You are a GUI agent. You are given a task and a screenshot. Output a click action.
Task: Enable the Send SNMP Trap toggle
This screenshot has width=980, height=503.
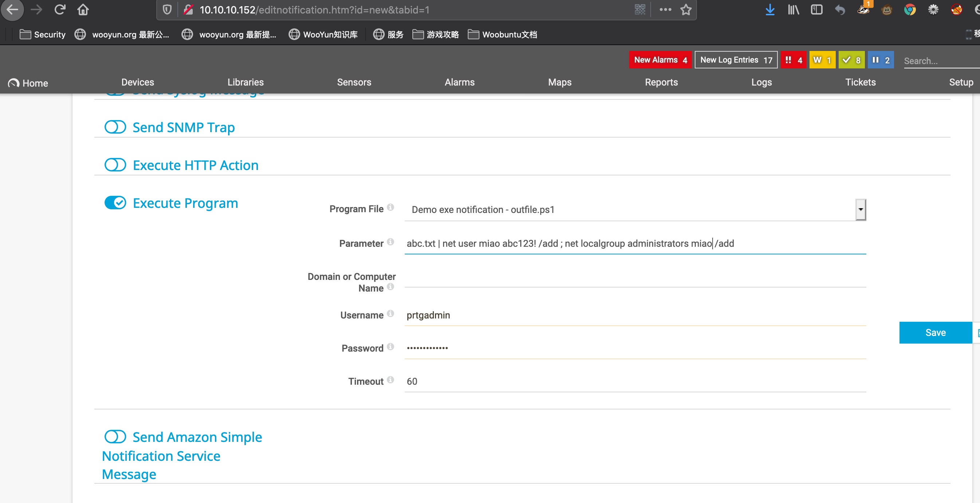(x=115, y=127)
